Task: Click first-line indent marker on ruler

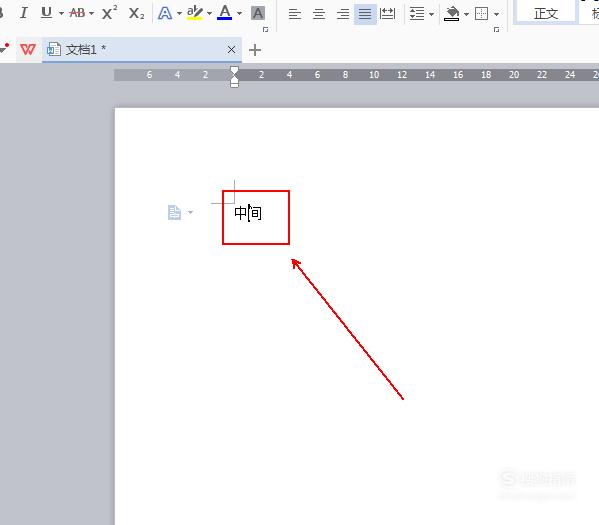Action: [x=234, y=70]
